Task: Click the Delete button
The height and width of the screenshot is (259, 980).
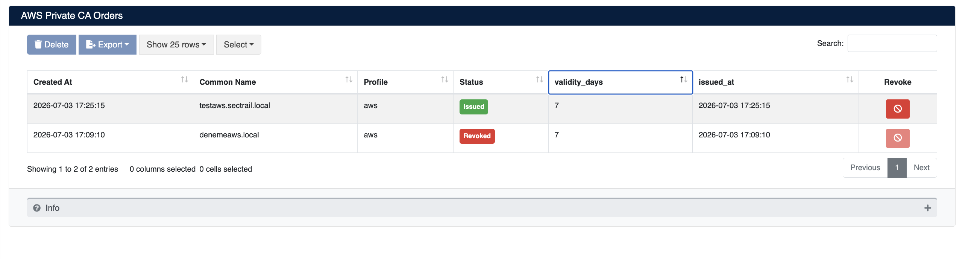Action: click(52, 44)
